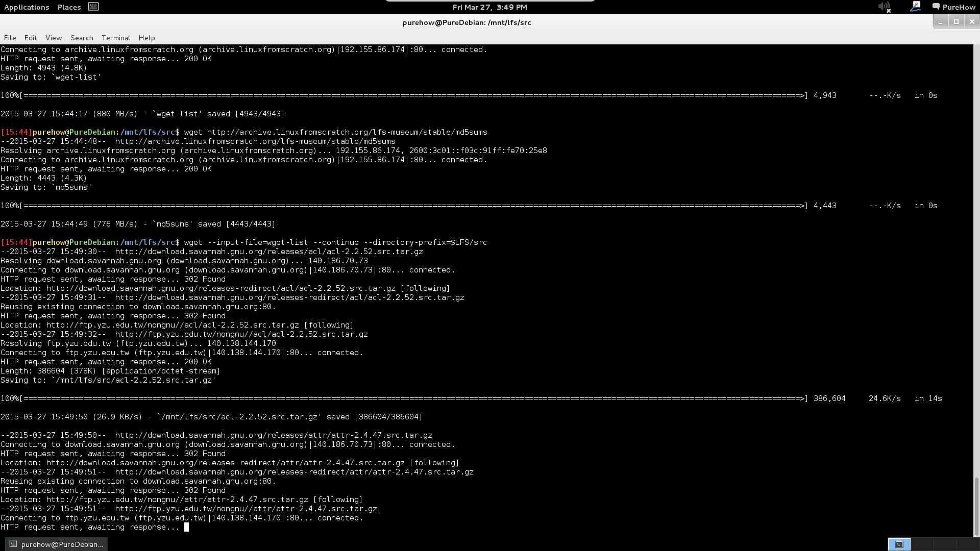Maximize the terminal window

956,21
